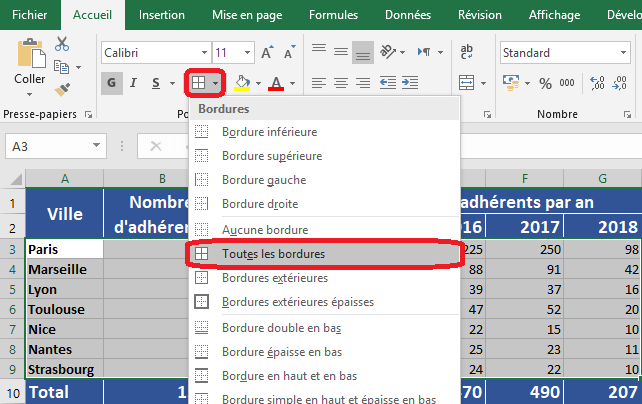Toggle bold formatting with G button
The image size is (642, 404).
point(112,83)
